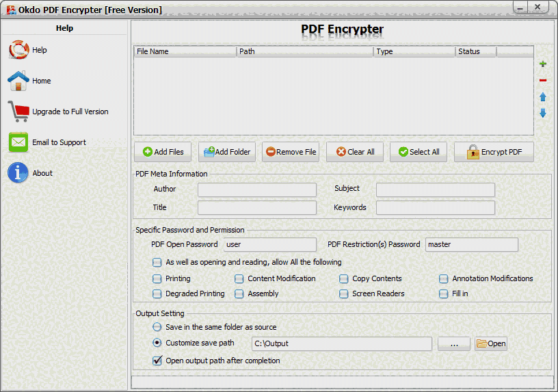Uncheck Open output path after completion
Image resolution: width=558 pixels, height=392 pixels.
point(157,361)
